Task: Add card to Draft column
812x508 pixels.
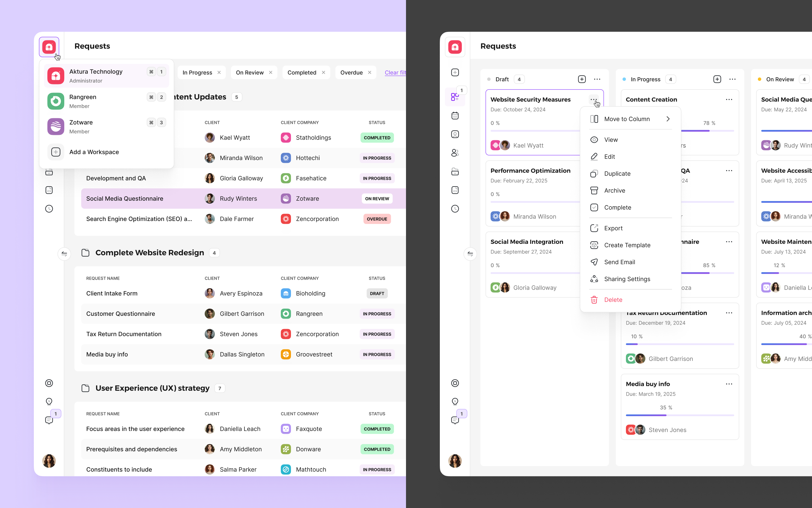Action: click(x=582, y=79)
